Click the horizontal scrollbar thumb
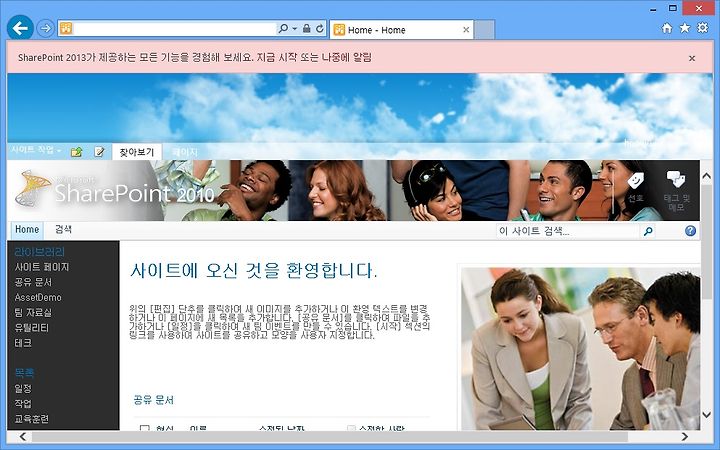 330,436
